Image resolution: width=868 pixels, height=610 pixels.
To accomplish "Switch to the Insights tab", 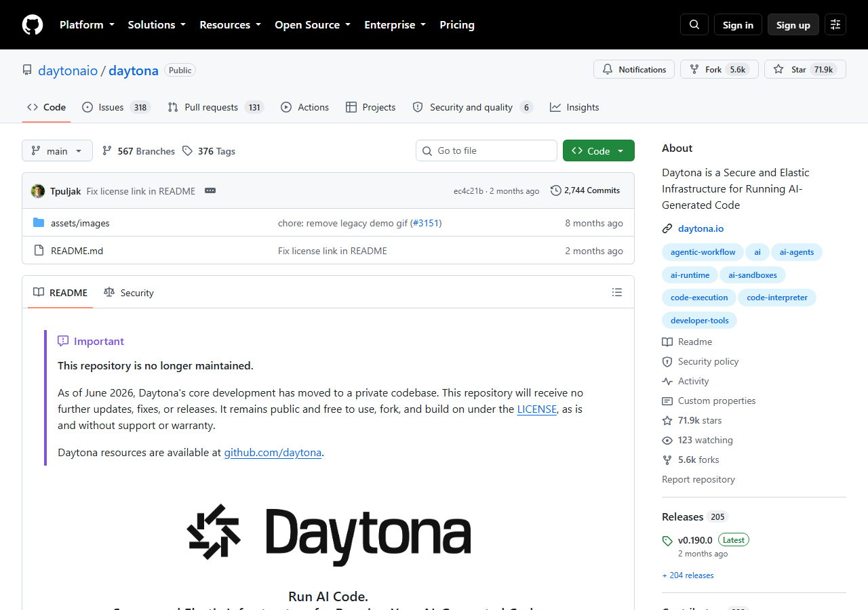I will (574, 107).
